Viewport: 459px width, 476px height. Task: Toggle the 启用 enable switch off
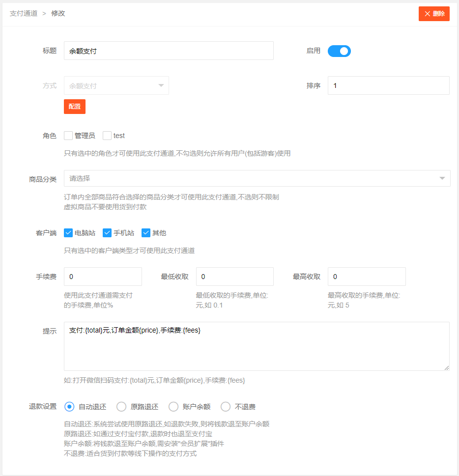339,51
